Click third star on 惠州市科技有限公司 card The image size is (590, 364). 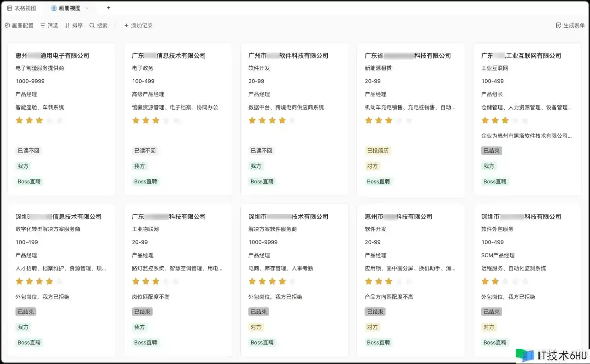pos(389,282)
